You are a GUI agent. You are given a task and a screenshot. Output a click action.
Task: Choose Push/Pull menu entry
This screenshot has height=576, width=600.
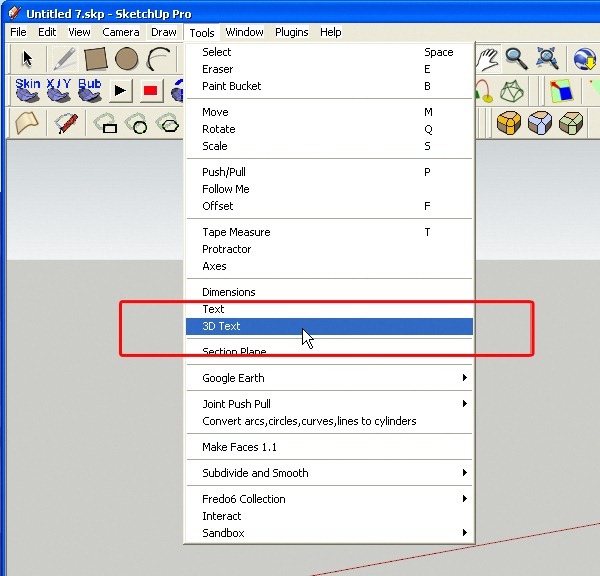tap(329, 172)
